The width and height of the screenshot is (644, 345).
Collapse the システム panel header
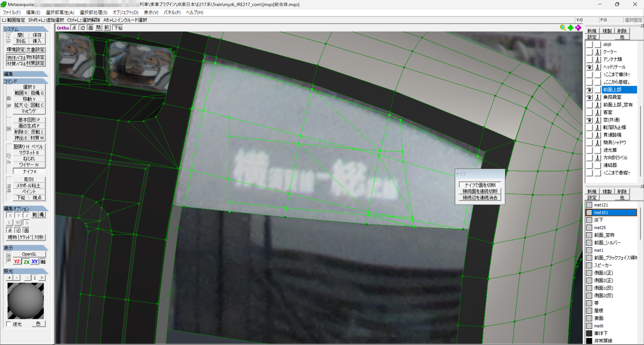tap(25, 29)
